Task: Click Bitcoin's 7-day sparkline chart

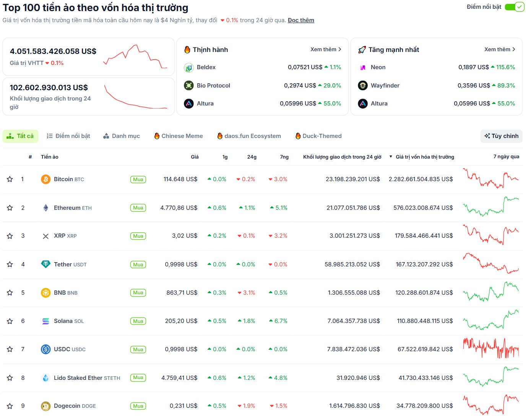Action: tap(491, 179)
